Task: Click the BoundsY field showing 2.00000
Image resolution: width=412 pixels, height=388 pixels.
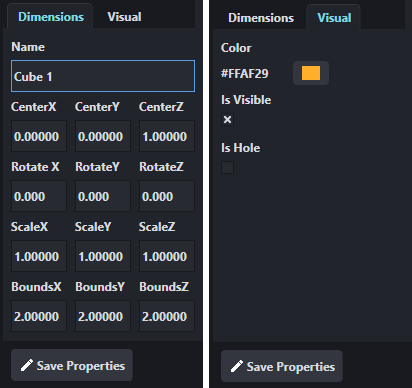Action: (103, 316)
